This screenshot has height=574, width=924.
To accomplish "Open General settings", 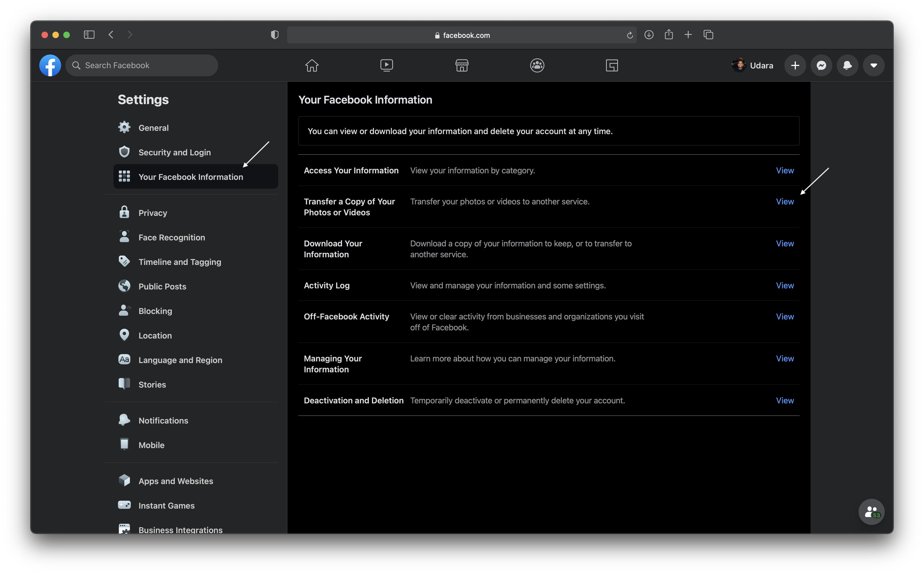I will (x=196, y=128).
